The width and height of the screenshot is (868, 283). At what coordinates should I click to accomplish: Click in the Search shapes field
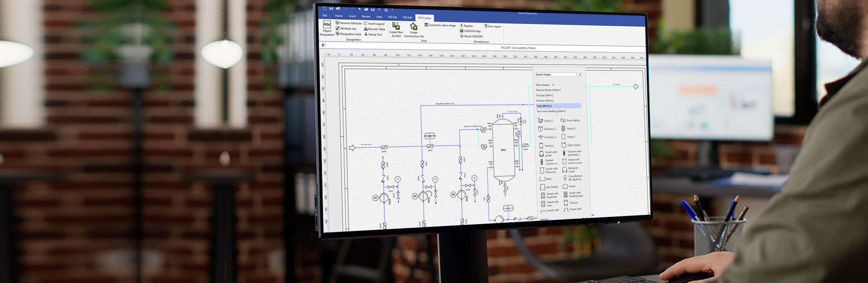click(554, 75)
